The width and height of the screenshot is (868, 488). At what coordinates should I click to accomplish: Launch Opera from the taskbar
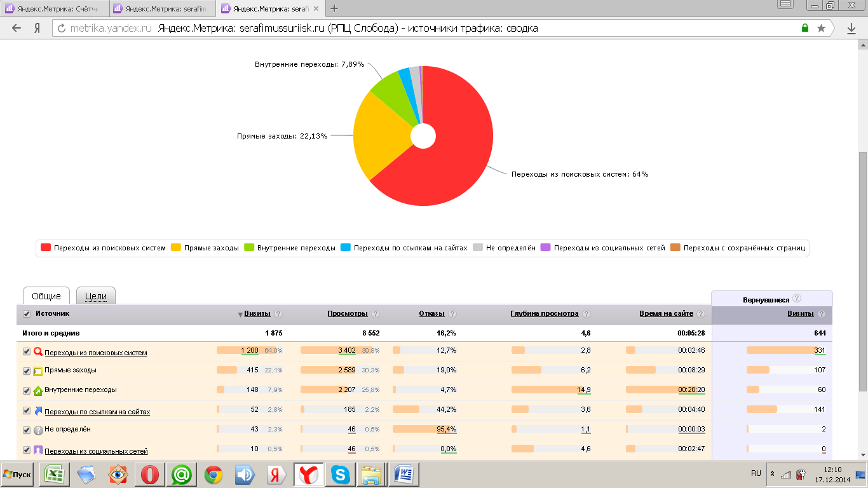tap(150, 475)
